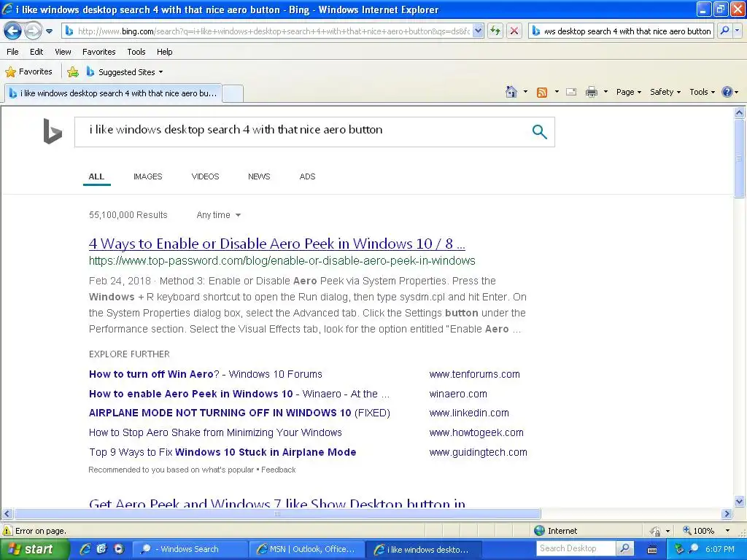Open the View menu
747x560 pixels.
tap(63, 52)
